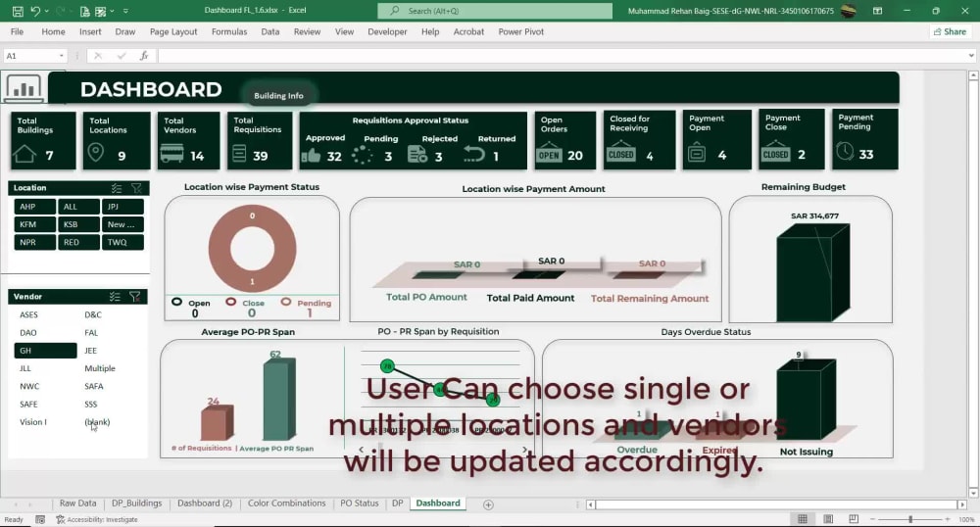Click the Undo arrow icon
Viewport: 980px width, 527px height.
click(35, 11)
